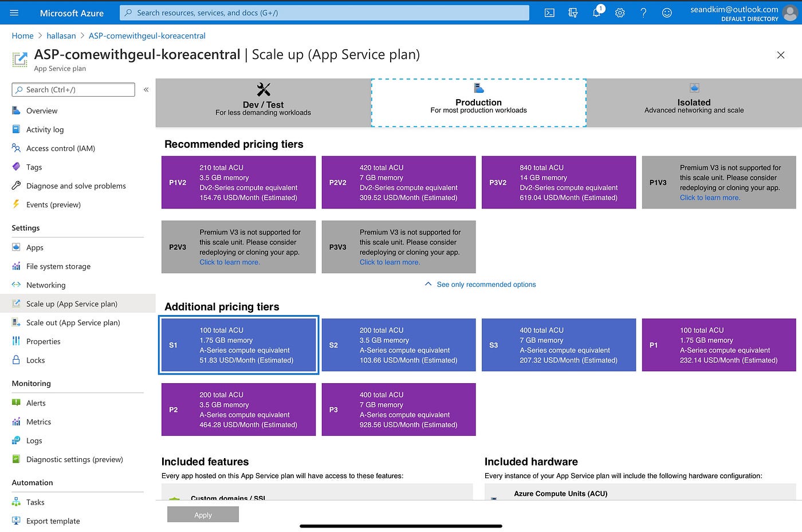Click the Access control (IAM) icon

(16, 148)
